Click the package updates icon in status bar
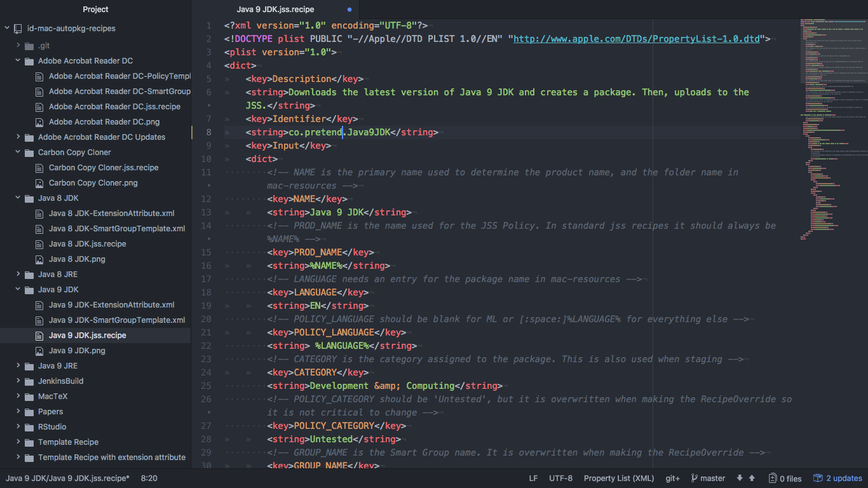This screenshot has height=488, width=868. [x=817, y=478]
